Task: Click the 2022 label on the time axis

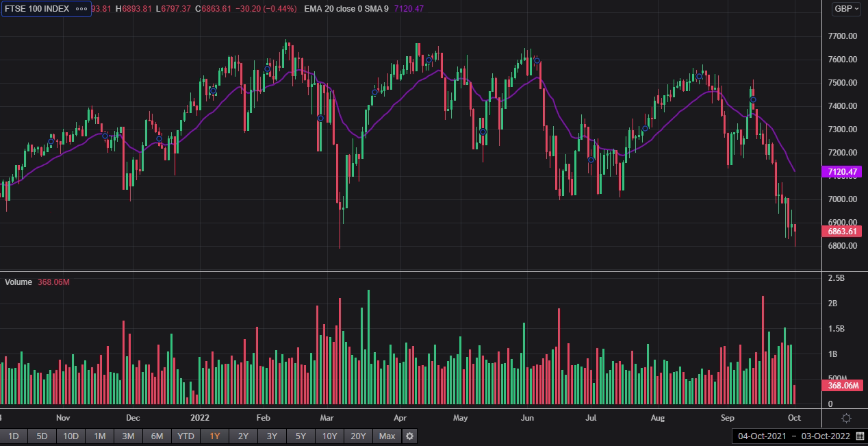Action: click(x=199, y=417)
